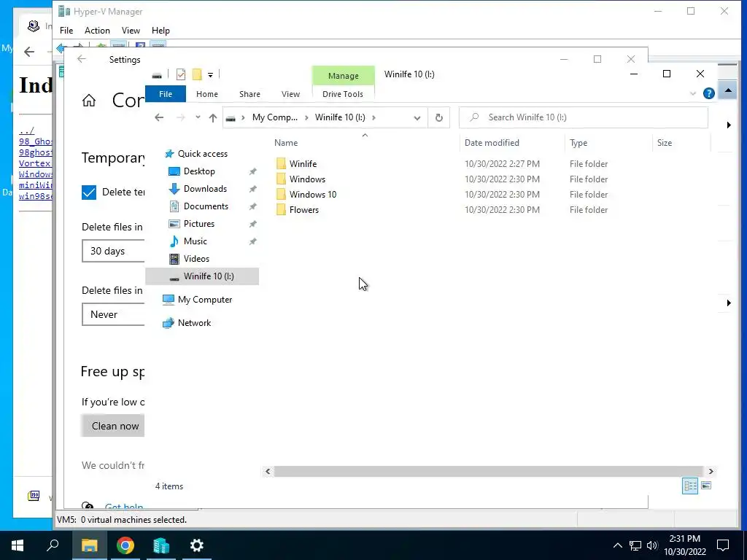The image size is (747, 560).
Task: Open Videos in navigation pane
Action: [x=196, y=259]
